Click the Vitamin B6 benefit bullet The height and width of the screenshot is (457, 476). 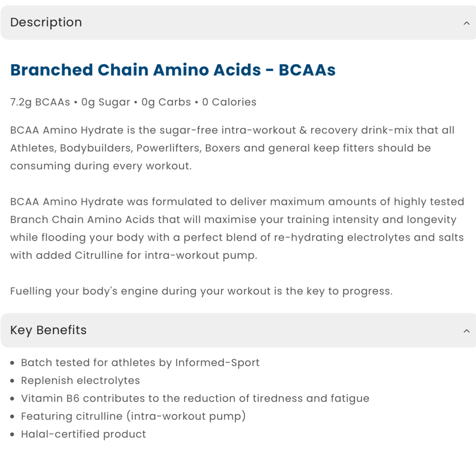tap(195, 398)
